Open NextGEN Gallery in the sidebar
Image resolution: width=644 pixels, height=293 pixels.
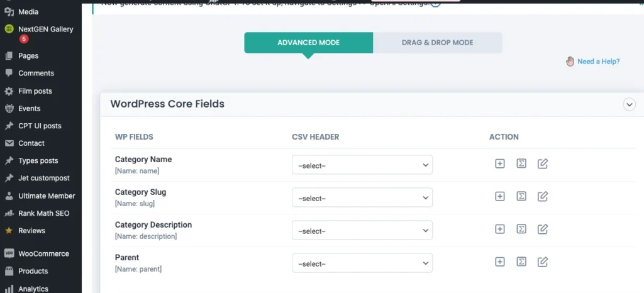[45, 29]
